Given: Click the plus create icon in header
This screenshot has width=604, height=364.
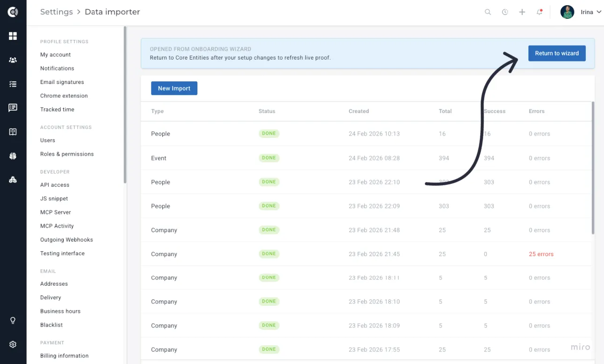Looking at the screenshot, I should [522, 12].
